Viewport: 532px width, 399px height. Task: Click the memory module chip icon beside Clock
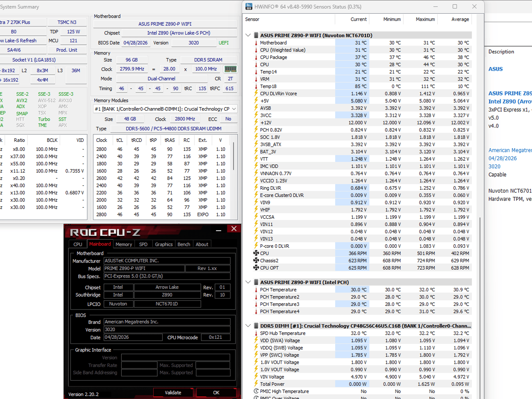click(x=230, y=69)
